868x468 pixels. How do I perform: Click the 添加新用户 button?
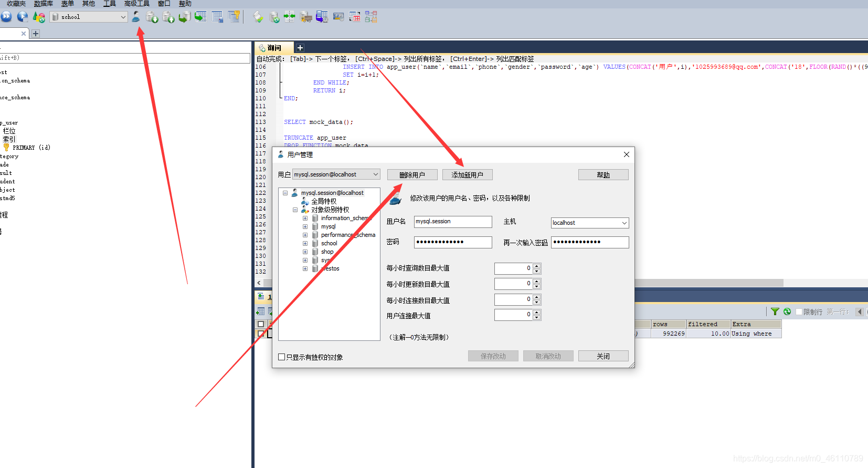point(467,175)
